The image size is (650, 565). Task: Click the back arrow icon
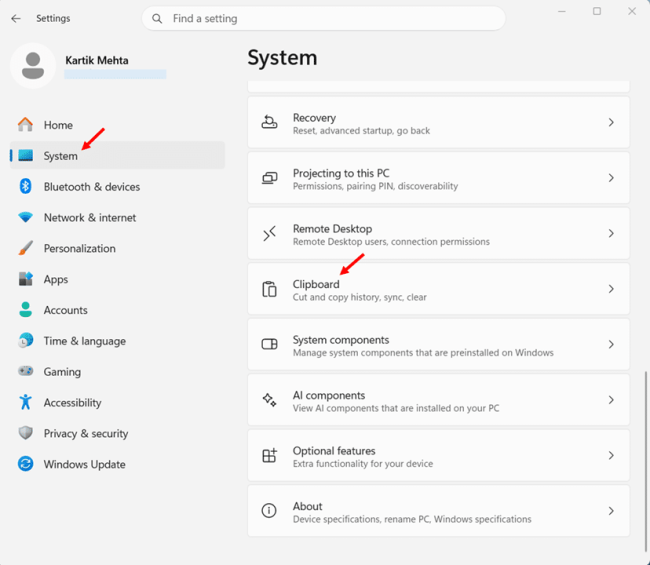16,18
